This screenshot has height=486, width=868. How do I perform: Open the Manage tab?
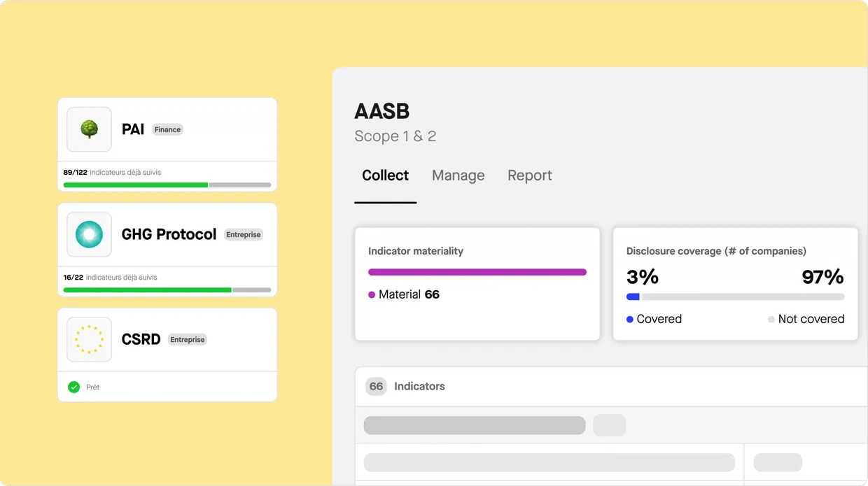(x=458, y=176)
